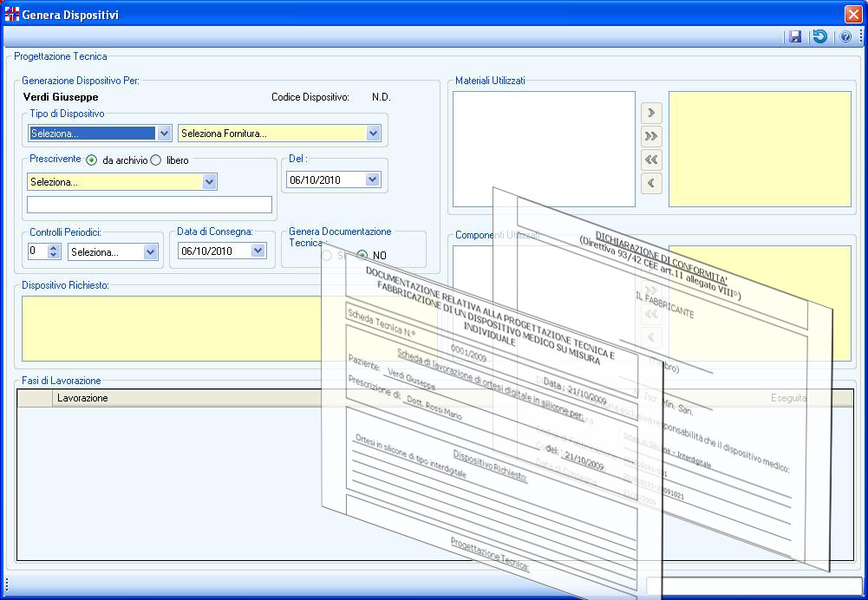The width and height of the screenshot is (868, 600).
Task: Open the Del date picker dropdown
Action: pyautogui.click(x=373, y=180)
